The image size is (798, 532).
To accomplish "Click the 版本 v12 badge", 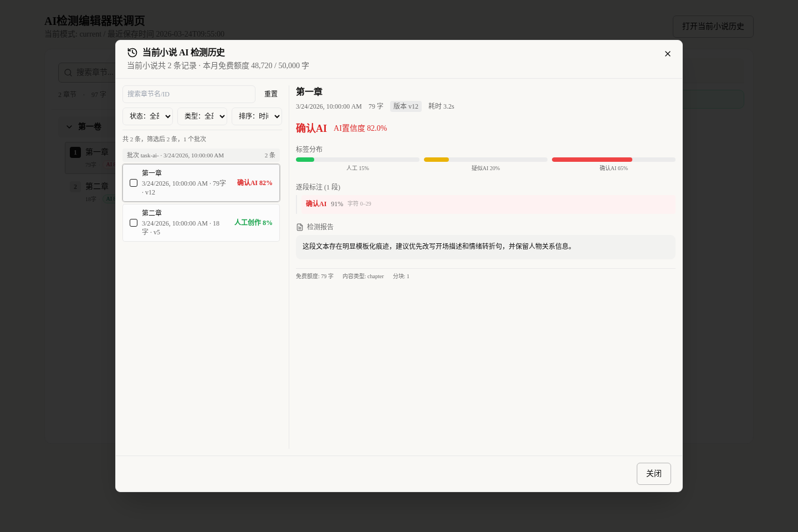I will (406, 106).
